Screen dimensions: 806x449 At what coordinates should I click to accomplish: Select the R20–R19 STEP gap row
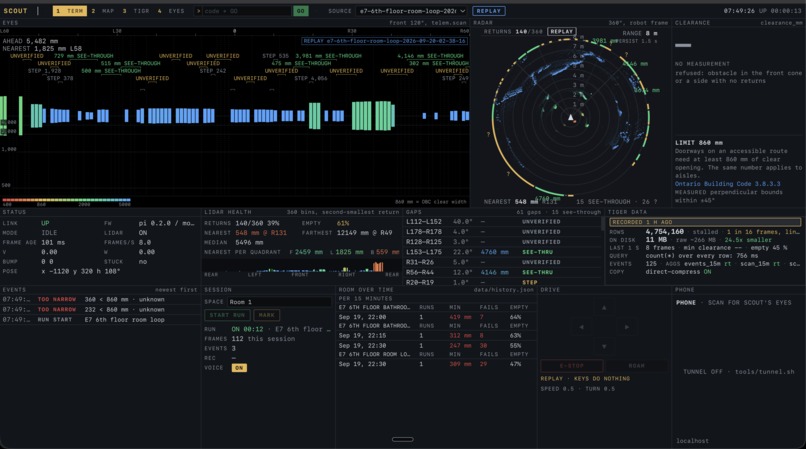point(502,282)
